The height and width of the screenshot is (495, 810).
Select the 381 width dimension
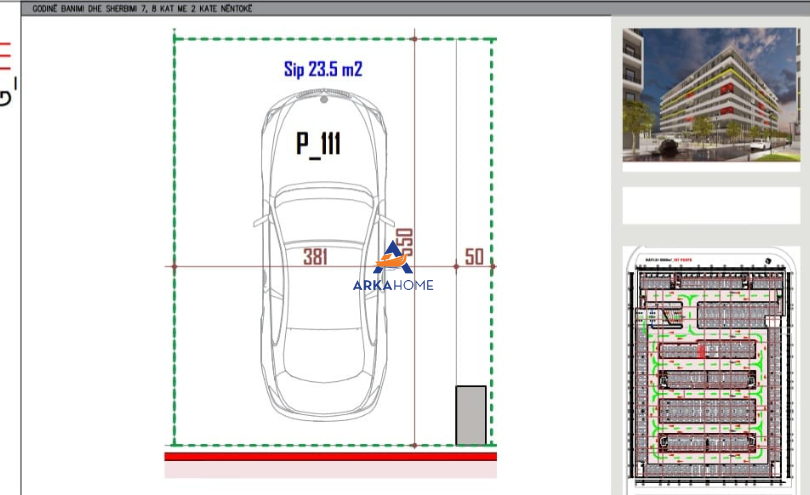pos(316,256)
